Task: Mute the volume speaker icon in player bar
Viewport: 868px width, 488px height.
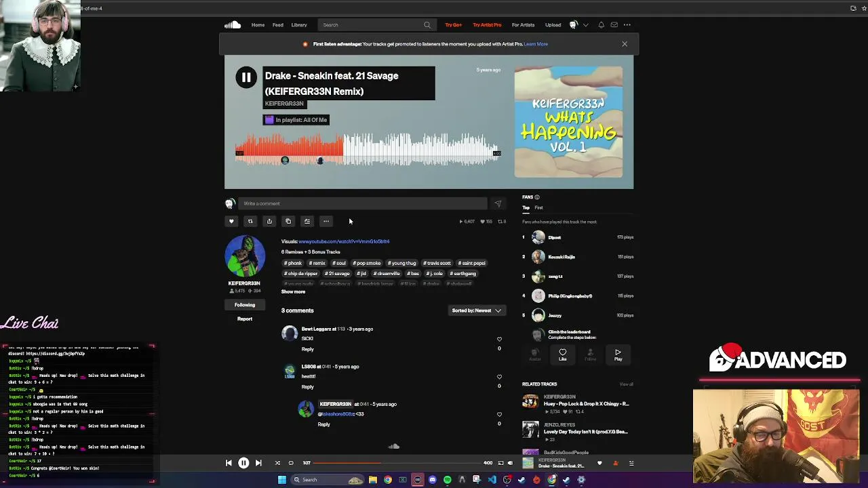Action: click(510, 463)
